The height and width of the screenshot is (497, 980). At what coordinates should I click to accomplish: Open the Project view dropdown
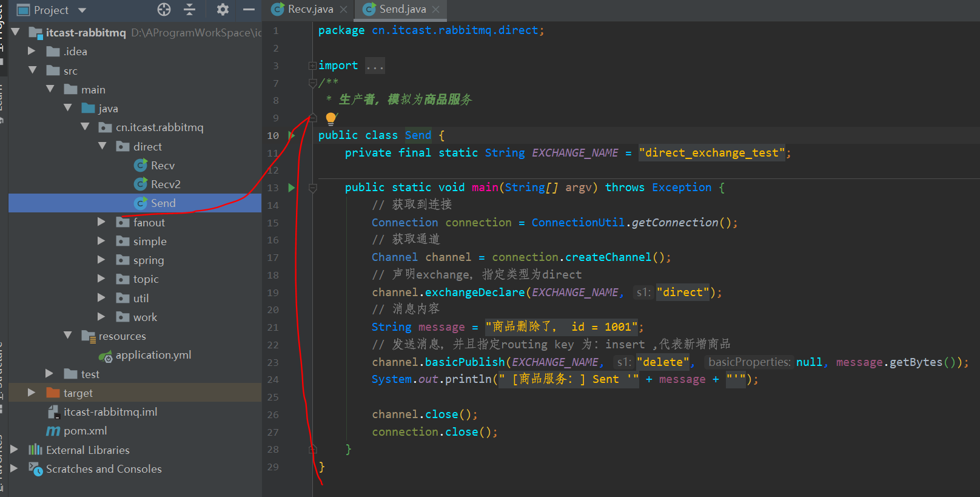[82, 10]
